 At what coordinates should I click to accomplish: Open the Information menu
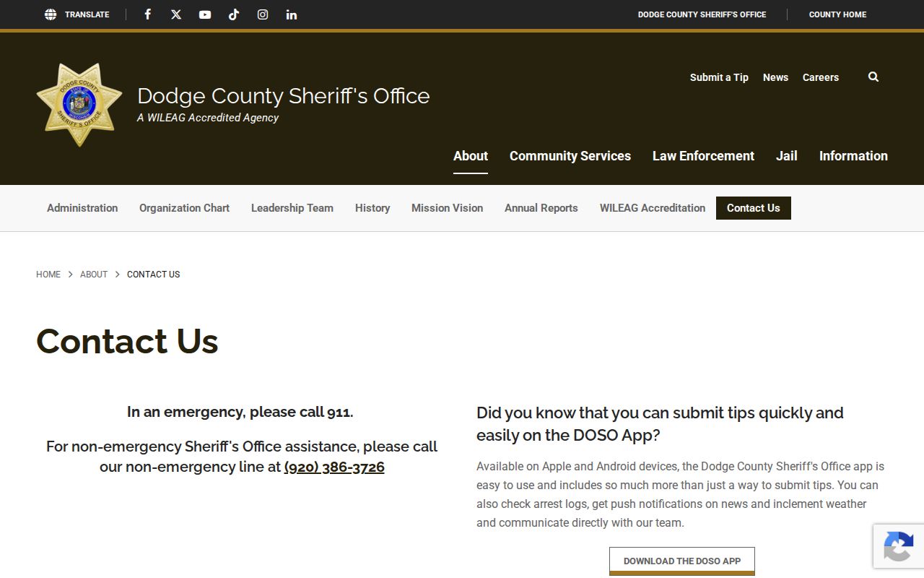pyautogui.click(x=853, y=156)
